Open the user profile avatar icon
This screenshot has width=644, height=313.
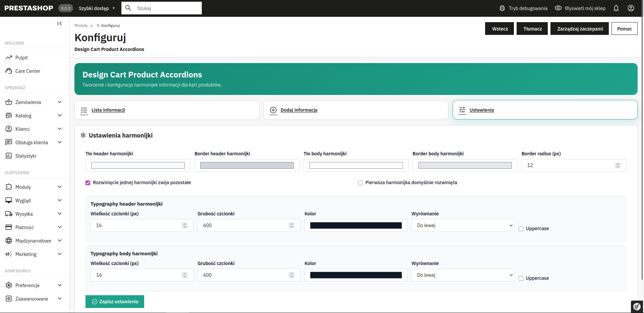pyautogui.click(x=631, y=8)
